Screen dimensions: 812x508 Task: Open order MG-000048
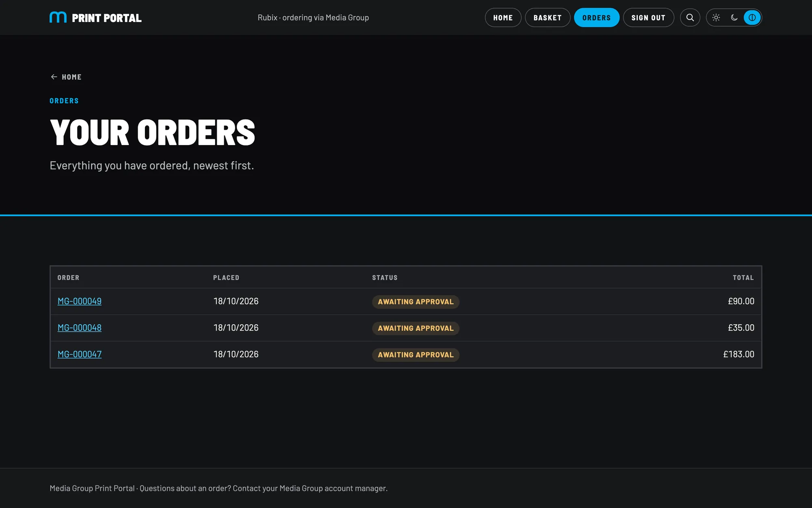[x=80, y=328]
